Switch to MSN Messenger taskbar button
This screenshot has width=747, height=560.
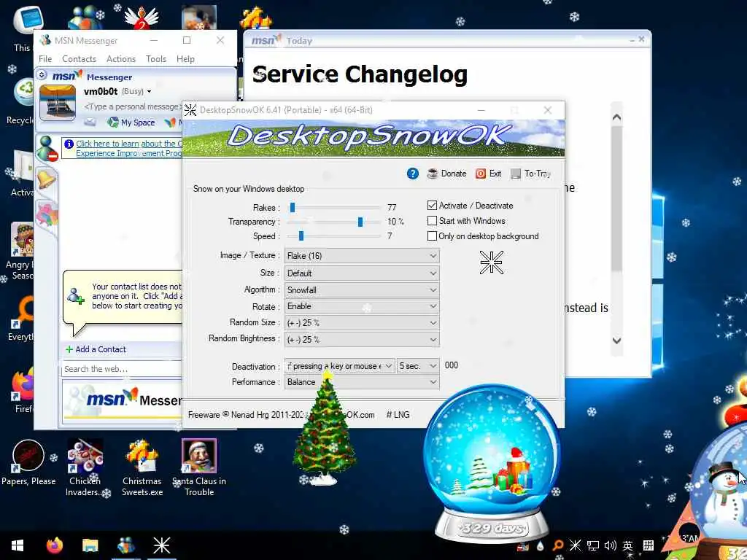click(x=125, y=545)
